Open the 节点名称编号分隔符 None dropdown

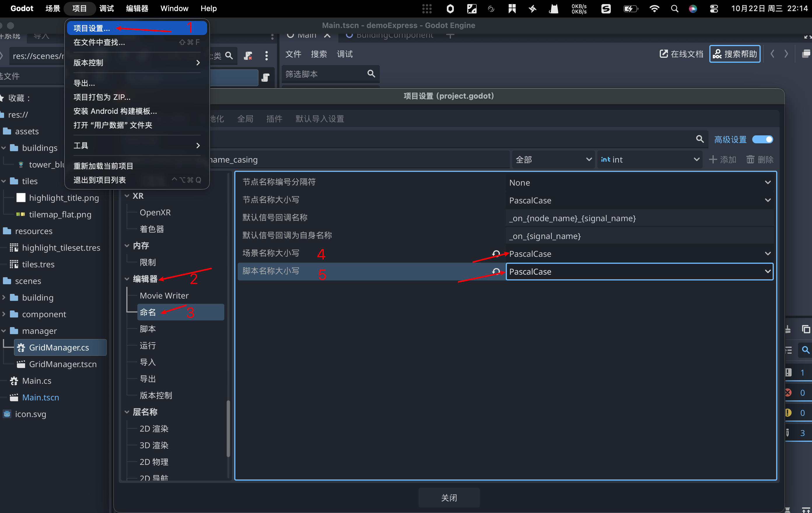click(x=640, y=182)
